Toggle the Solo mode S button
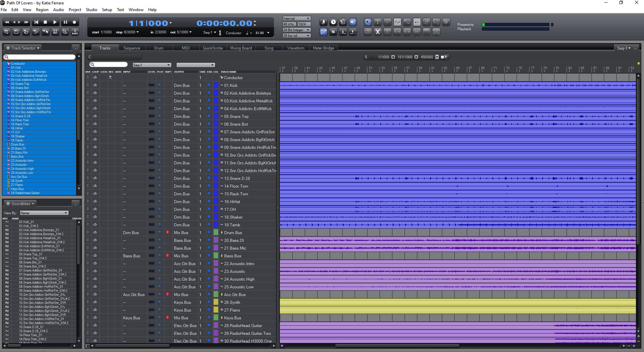Screen dimensions: 644x352 (333, 32)
